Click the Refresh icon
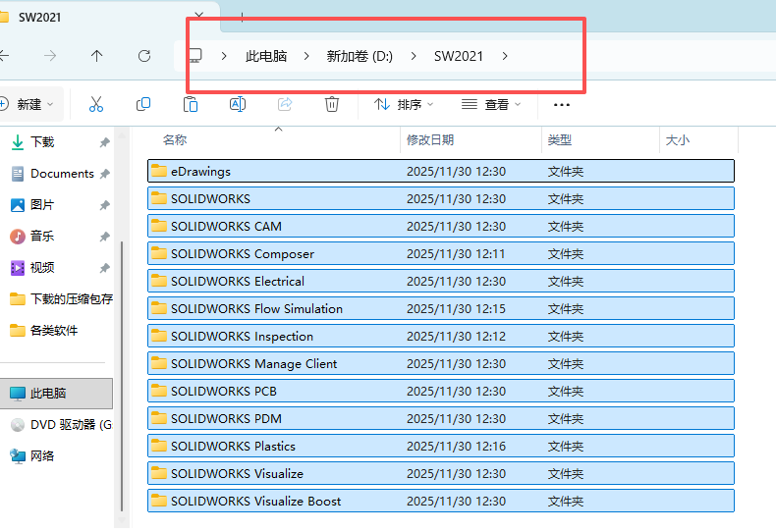Screen dimensions: 776x532 click(x=144, y=56)
